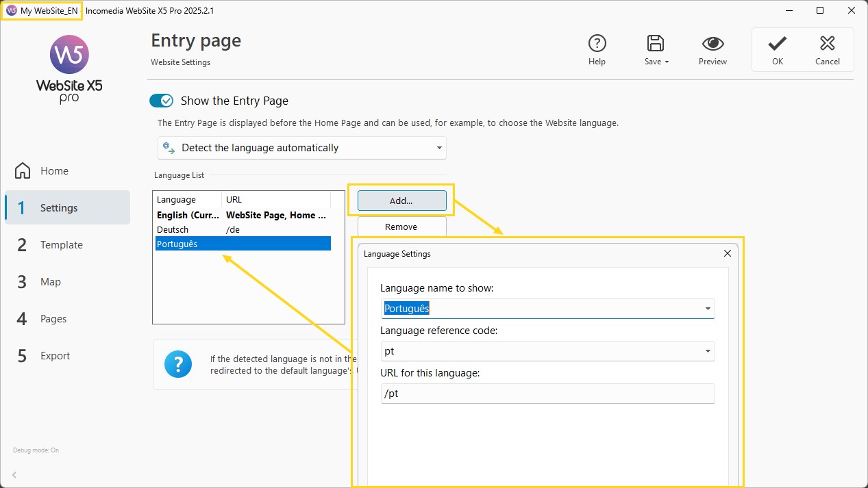Viewport: 868px width, 488px height.
Task: Go to step 3 Map in sidebar
Action: tap(67, 281)
